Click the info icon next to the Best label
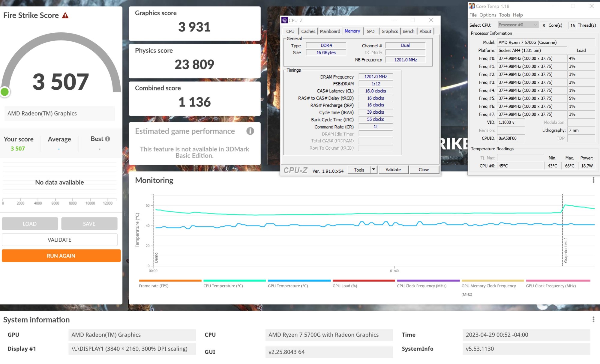 [x=108, y=139]
